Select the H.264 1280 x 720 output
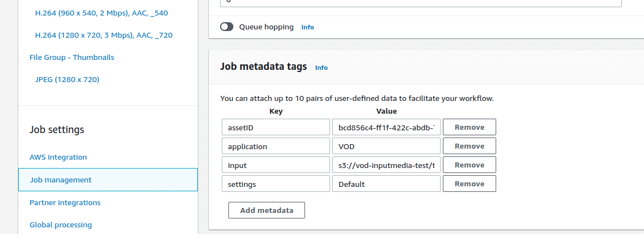Screen dimensions: 644x234 coord(103,35)
